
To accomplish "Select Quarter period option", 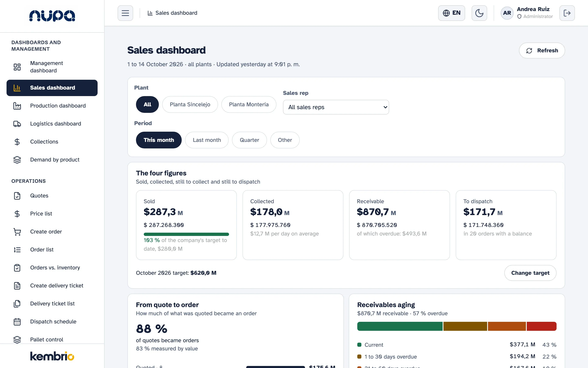I will click(249, 140).
